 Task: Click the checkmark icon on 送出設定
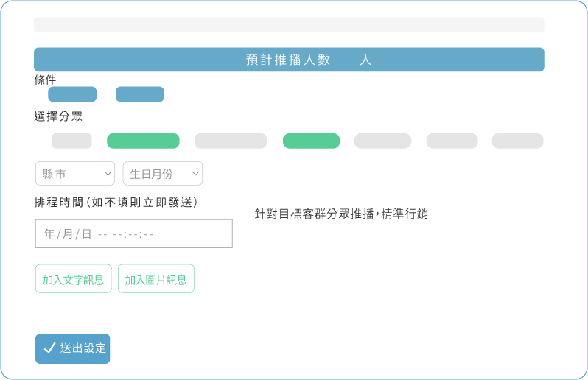tap(49, 348)
